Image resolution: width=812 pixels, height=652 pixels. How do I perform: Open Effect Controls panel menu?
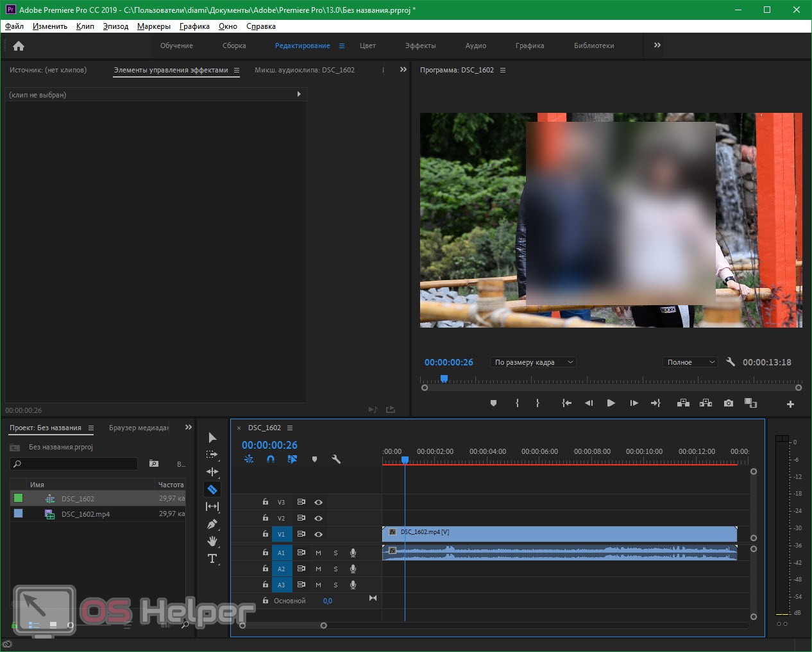tap(236, 70)
